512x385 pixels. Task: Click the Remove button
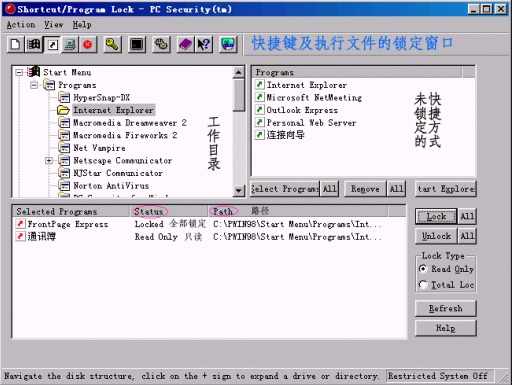365,189
